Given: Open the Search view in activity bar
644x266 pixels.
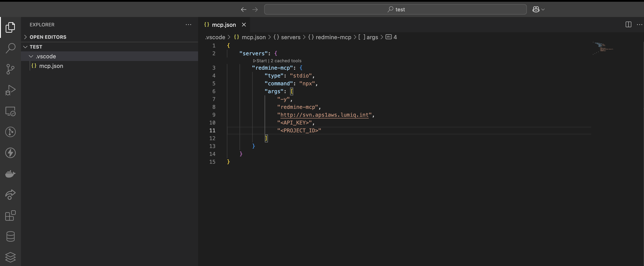Looking at the screenshot, I should tap(10, 48).
